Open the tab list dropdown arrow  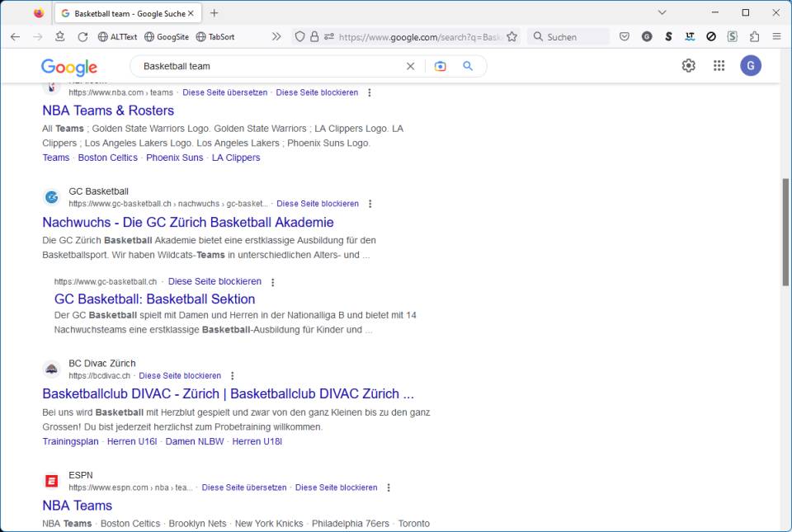pos(662,12)
